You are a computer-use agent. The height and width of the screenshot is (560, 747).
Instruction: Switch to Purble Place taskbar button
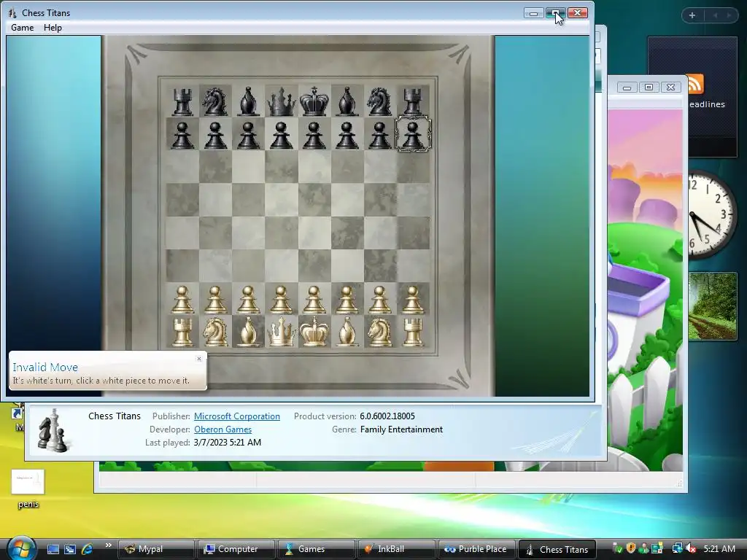pyautogui.click(x=476, y=549)
